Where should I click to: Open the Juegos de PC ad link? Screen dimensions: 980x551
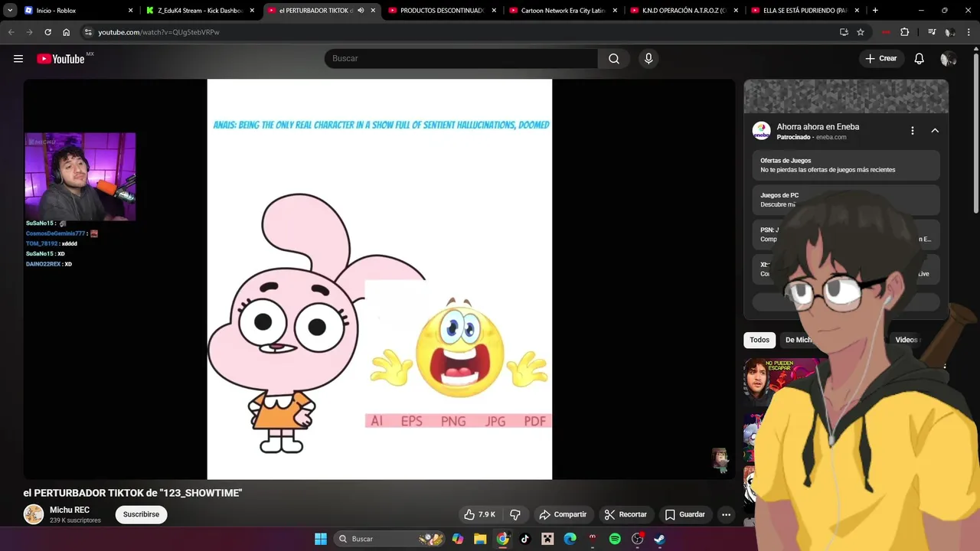click(845, 200)
